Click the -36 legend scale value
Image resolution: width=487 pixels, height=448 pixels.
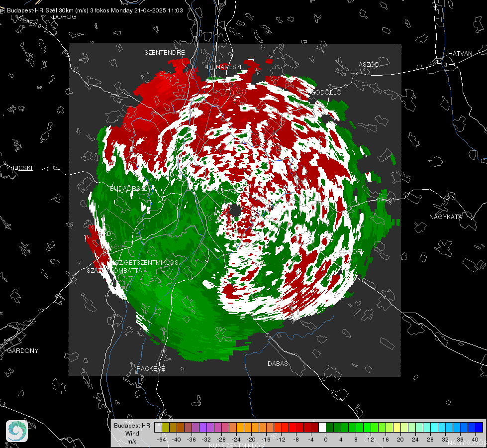(192, 440)
